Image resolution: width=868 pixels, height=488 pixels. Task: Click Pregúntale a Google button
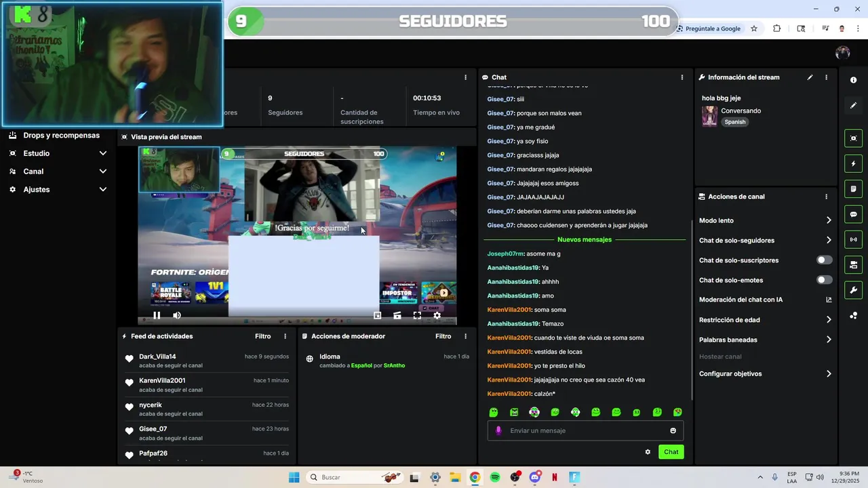pos(709,28)
